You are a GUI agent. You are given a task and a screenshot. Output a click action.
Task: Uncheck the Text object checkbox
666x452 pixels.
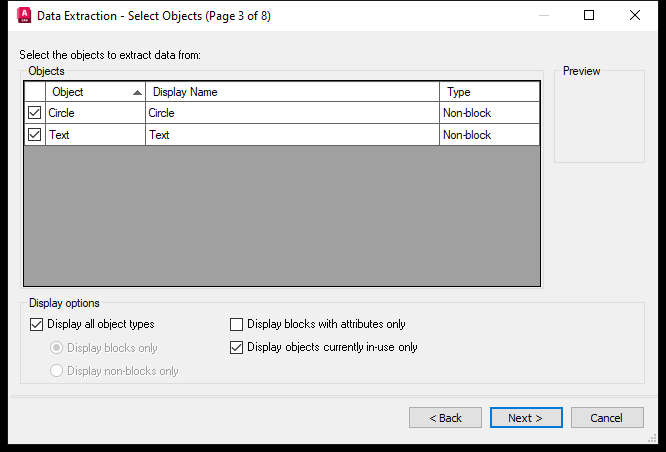tap(34, 135)
